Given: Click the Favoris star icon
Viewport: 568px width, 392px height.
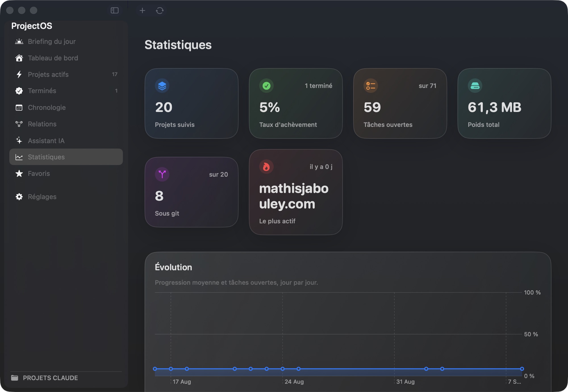Looking at the screenshot, I should [19, 173].
